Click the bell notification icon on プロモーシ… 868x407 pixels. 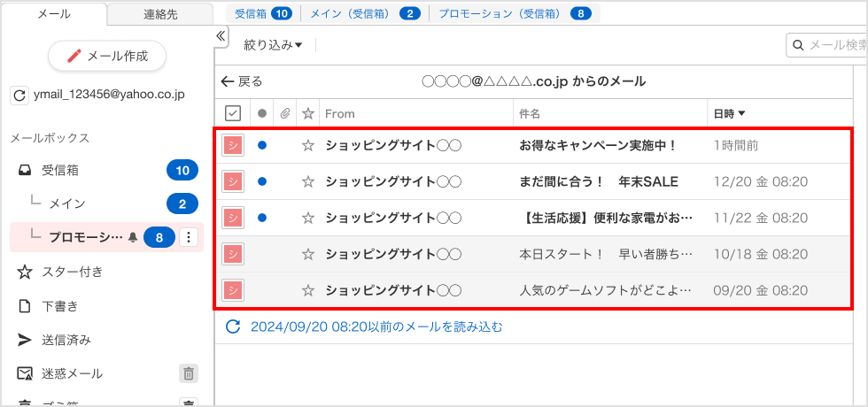(133, 237)
